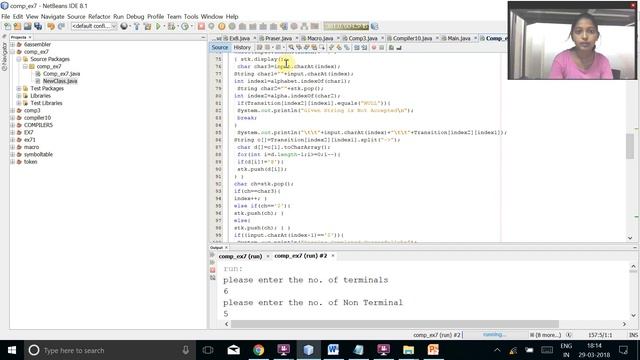Click the Redo toolbar icon
The image size is (640, 360).
click(x=61, y=27)
